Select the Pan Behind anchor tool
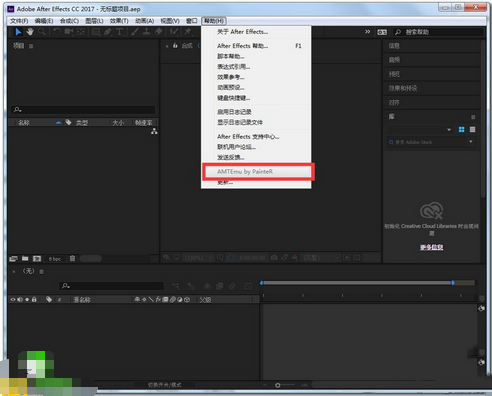This screenshot has height=396, width=492. click(81, 32)
